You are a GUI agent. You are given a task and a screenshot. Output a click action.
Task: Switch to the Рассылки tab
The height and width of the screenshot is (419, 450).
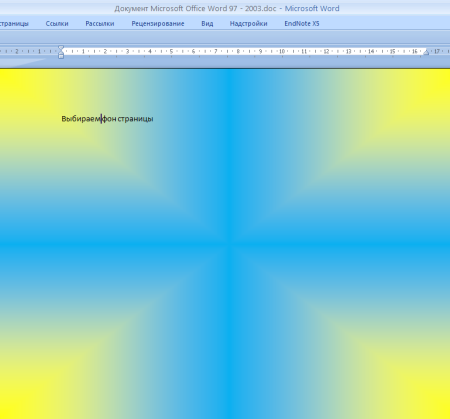point(100,24)
